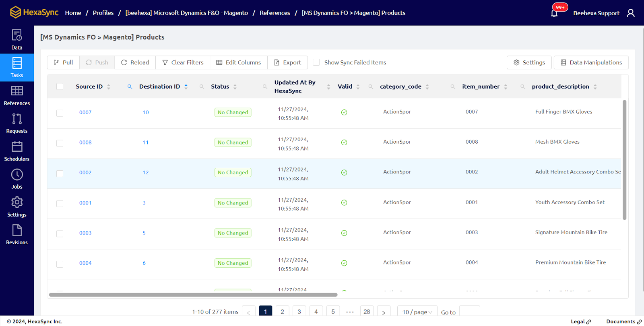Select the row with Source ID 0008
Screen dimensions: 644x326
click(x=60, y=143)
